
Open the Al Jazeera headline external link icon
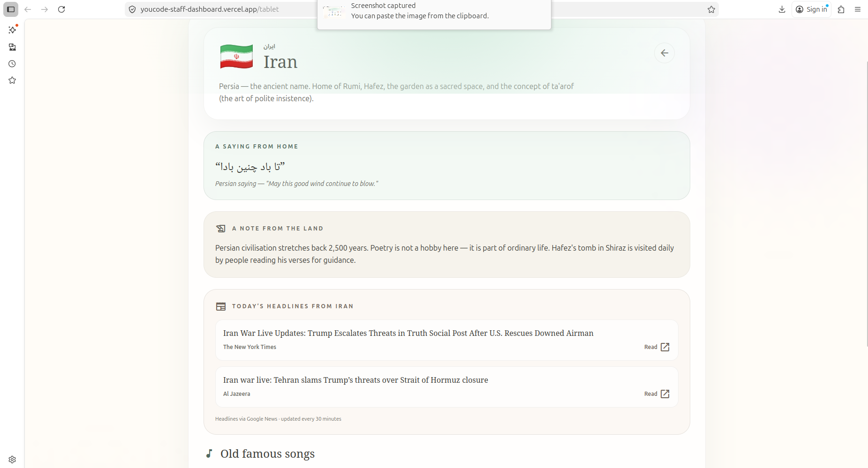pos(665,394)
